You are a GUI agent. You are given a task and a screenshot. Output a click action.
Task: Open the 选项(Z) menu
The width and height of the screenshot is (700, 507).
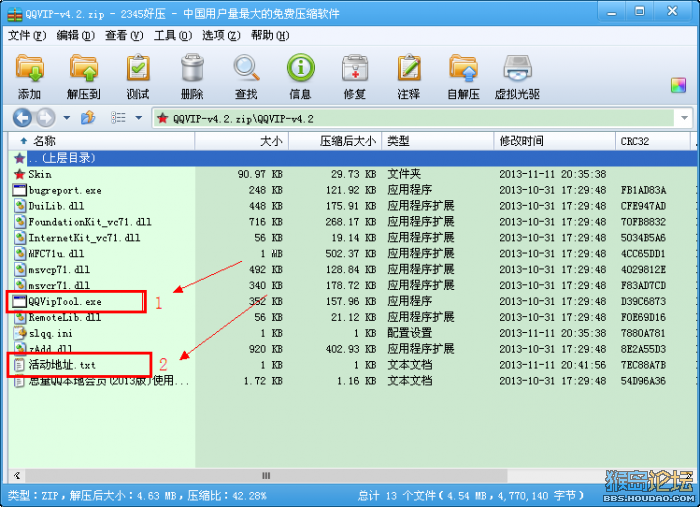[221, 35]
